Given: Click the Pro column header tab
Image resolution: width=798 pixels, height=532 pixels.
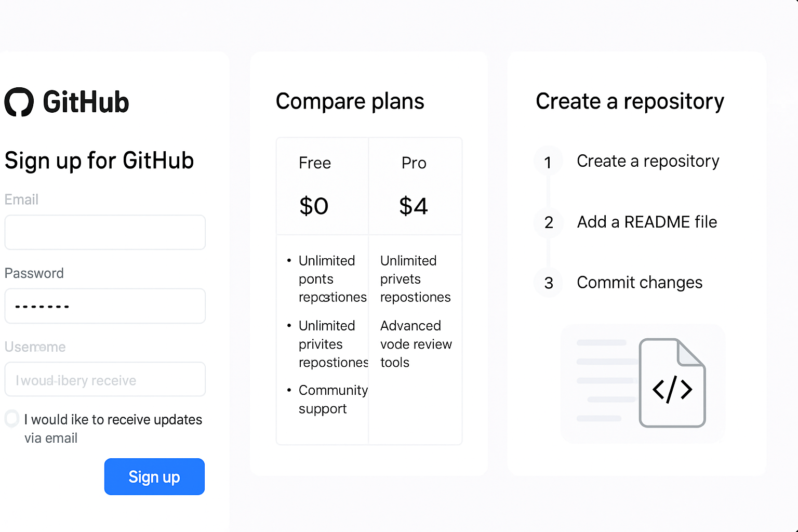Looking at the screenshot, I should 414,163.
